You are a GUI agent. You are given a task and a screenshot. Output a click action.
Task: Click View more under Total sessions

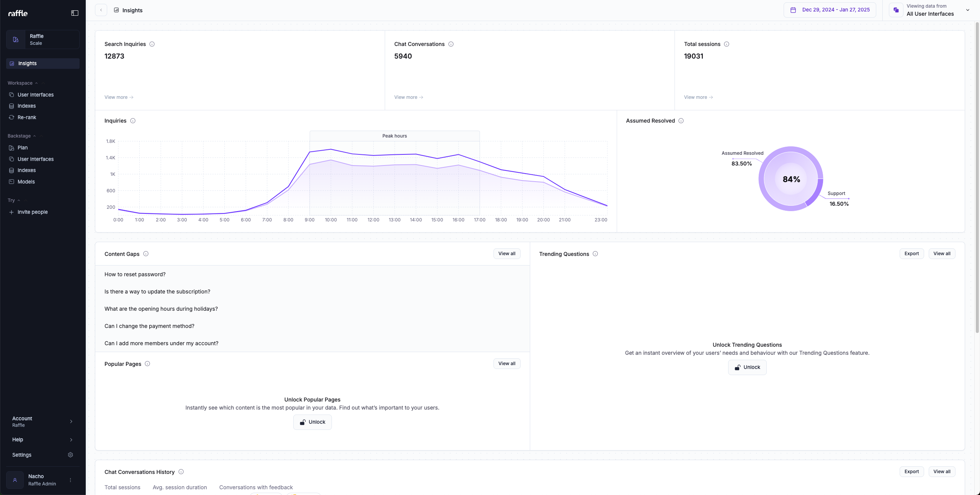[698, 97]
